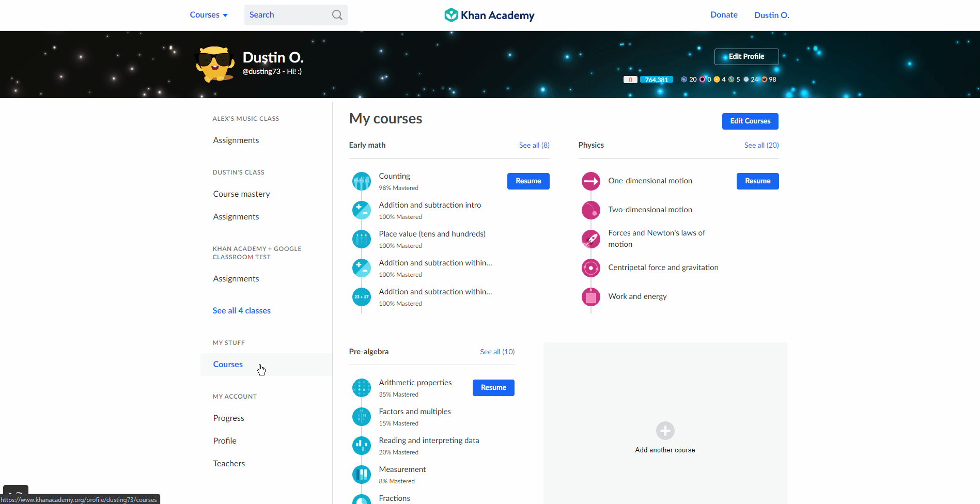
Task: Resume the Counting unit
Action: [528, 181]
